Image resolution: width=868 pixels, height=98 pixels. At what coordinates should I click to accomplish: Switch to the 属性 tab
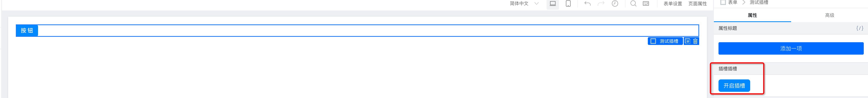point(752,15)
